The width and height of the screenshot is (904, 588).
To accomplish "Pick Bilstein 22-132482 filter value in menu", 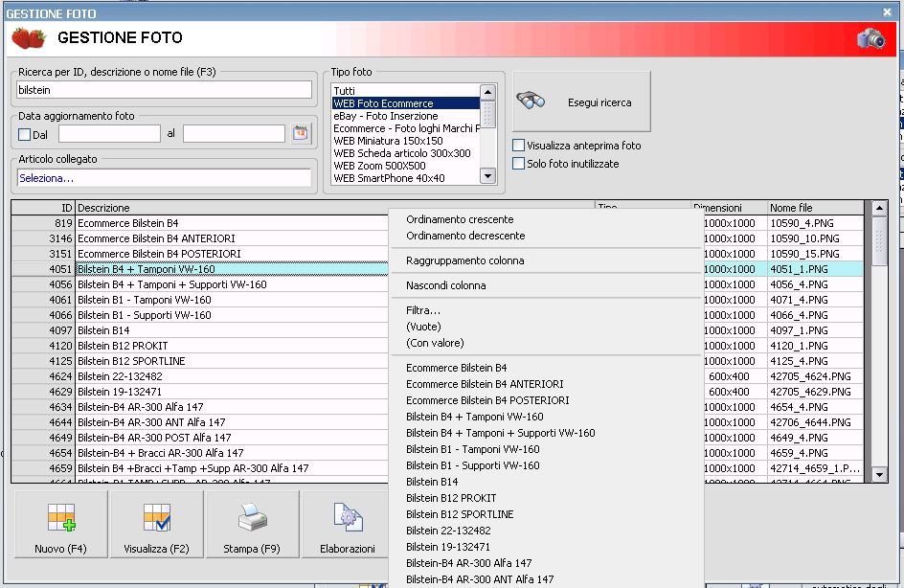I will [448, 530].
